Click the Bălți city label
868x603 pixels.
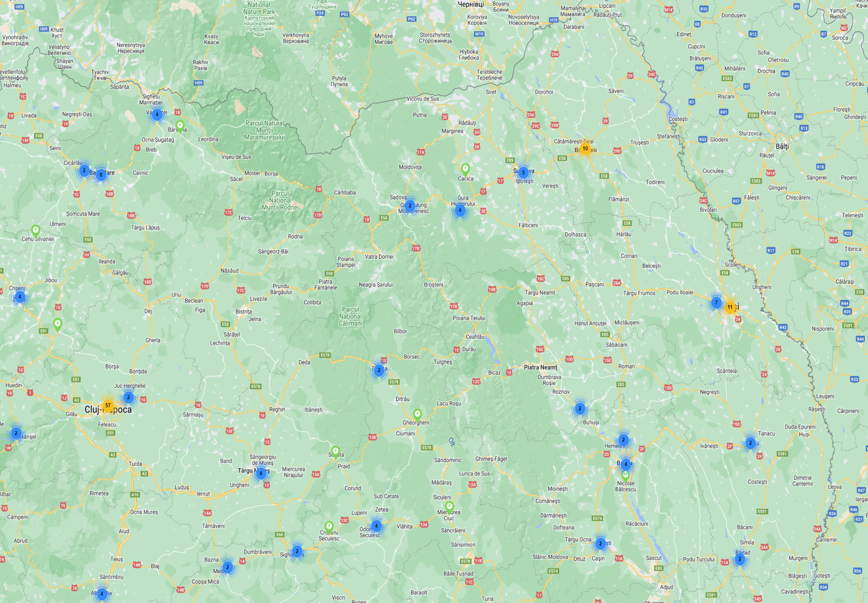coord(781,147)
